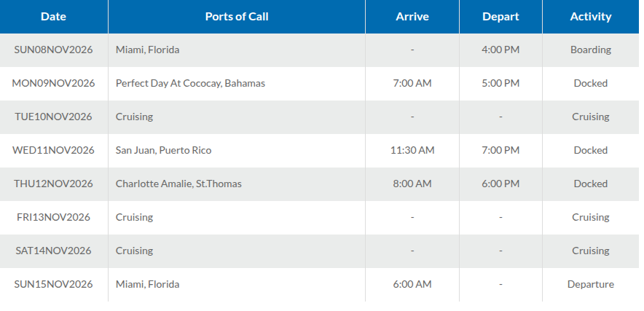This screenshot has height=311, width=644.
Task: Click Charlotte Amalie, St.Thomas port
Action: (178, 184)
